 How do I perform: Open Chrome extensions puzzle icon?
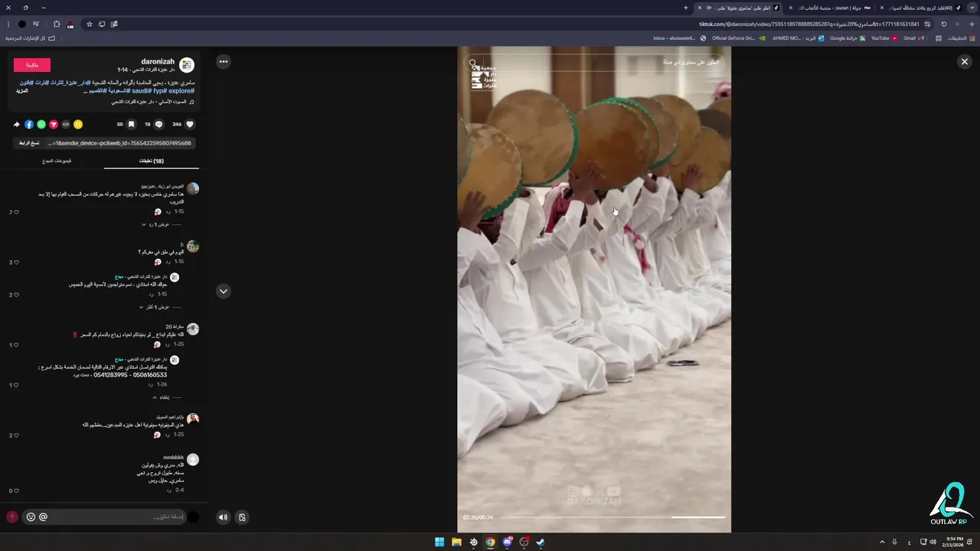(57, 24)
